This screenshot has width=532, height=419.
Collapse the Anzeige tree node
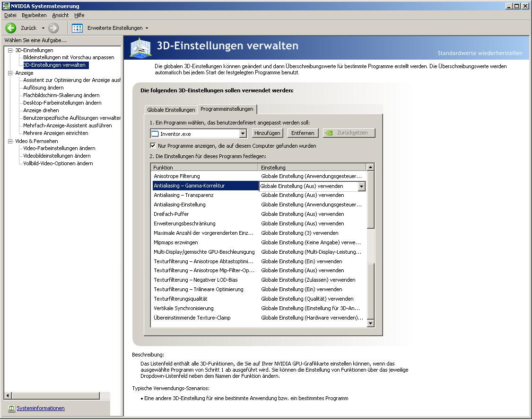click(10, 73)
